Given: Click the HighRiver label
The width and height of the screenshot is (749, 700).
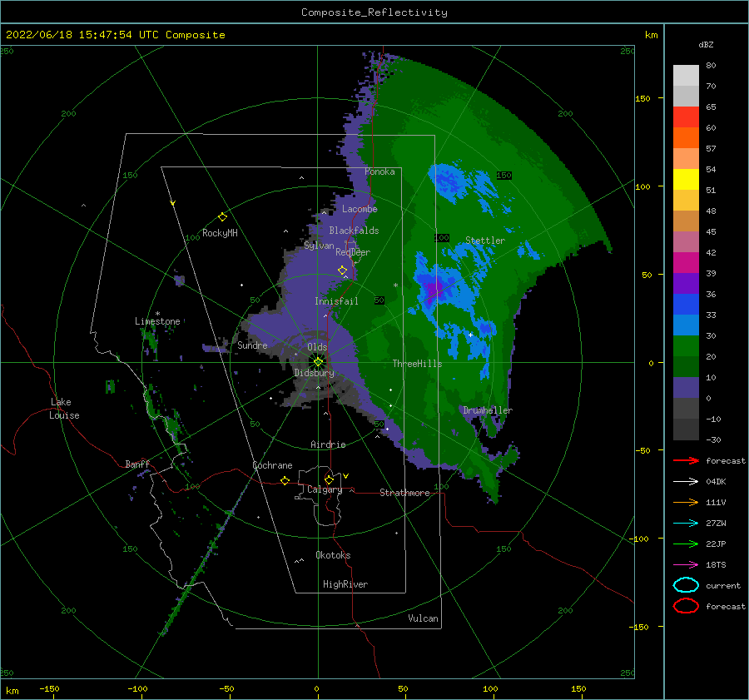Looking at the screenshot, I should coord(345,584).
